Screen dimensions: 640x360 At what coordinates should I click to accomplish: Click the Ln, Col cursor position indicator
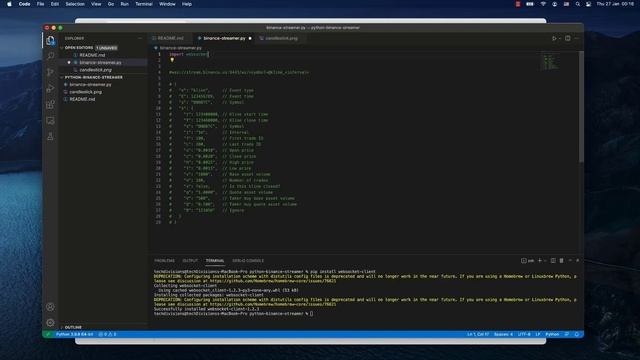478,334
